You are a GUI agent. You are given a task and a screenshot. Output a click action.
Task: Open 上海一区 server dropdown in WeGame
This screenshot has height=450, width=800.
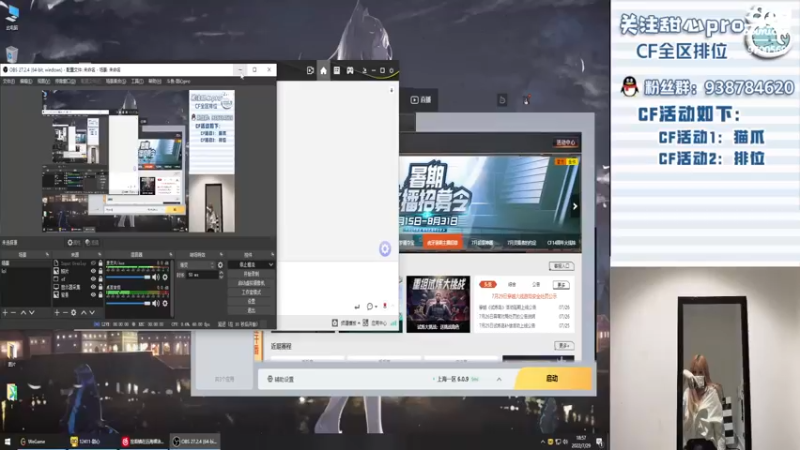click(x=456, y=379)
